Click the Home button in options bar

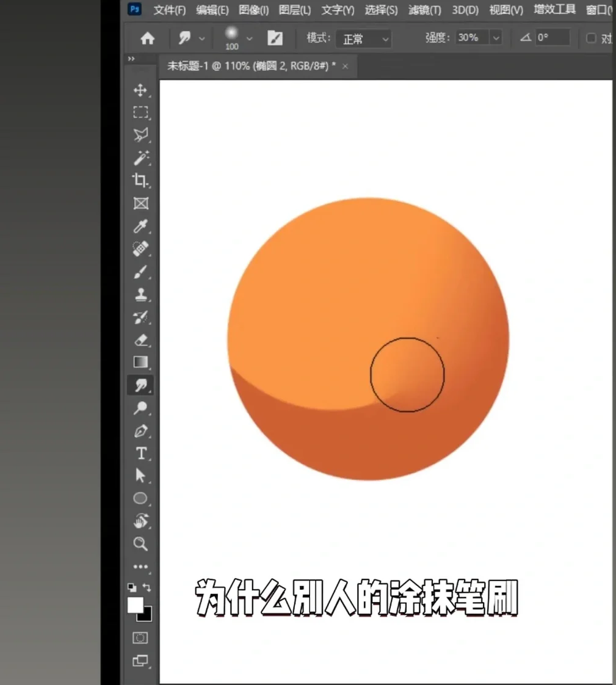click(148, 38)
